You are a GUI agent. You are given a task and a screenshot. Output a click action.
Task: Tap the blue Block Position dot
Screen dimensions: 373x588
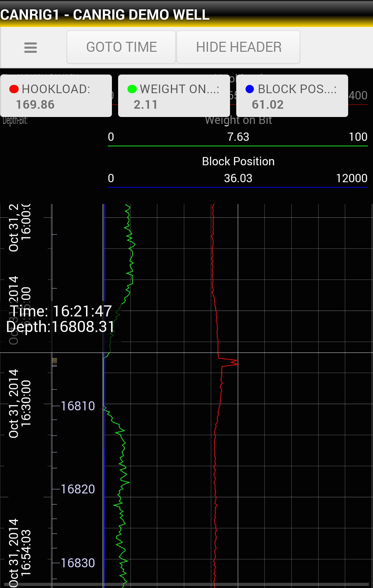click(250, 89)
